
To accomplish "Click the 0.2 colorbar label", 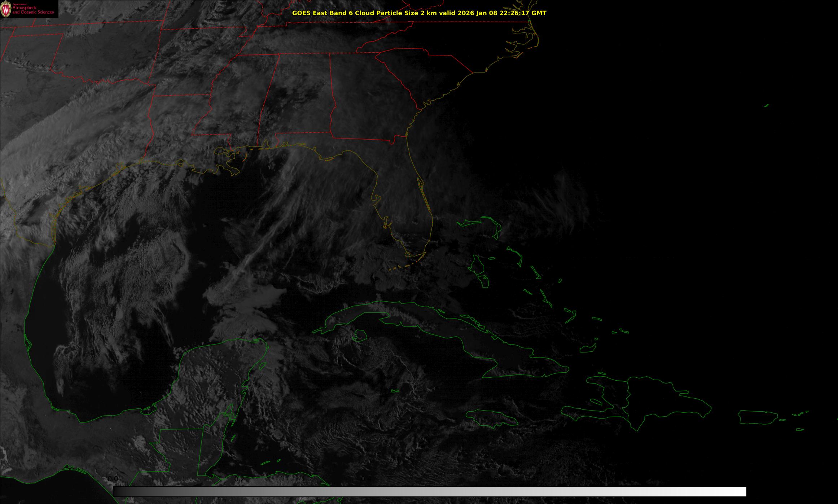I will pos(240,479).
